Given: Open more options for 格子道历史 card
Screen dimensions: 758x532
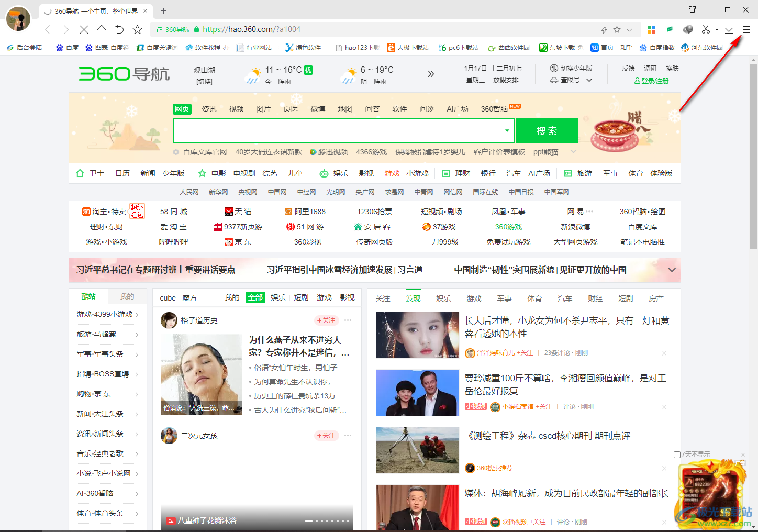Looking at the screenshot, I should [348, 320].
